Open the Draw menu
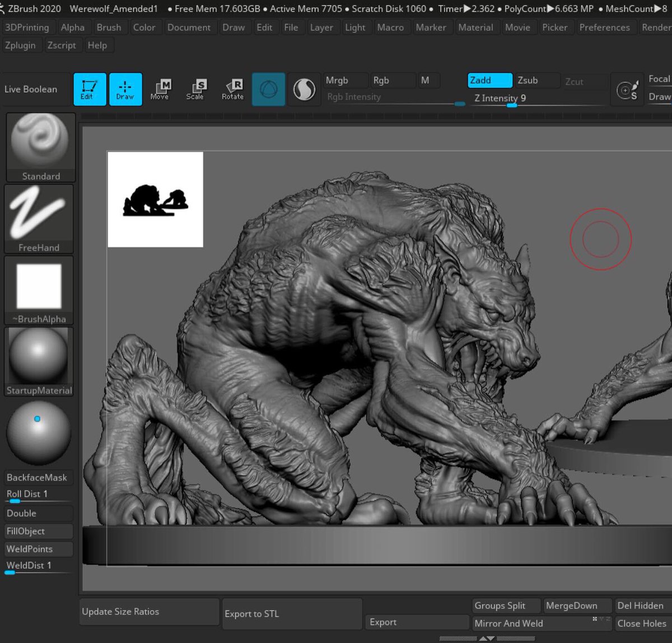Screen dimensions: 672x643 pos(234,27)
